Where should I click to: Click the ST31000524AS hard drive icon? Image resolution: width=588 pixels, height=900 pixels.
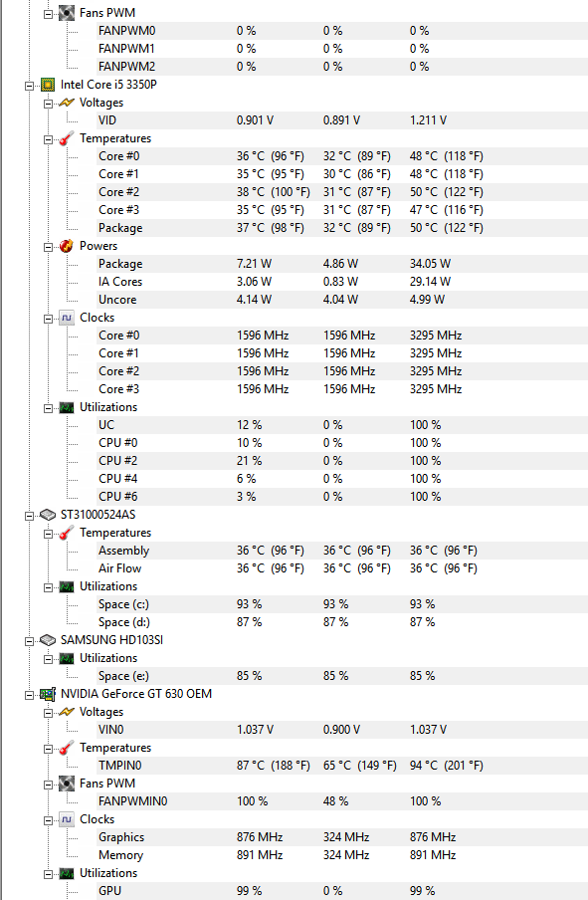pyautogui.click(x=48, y=515)
